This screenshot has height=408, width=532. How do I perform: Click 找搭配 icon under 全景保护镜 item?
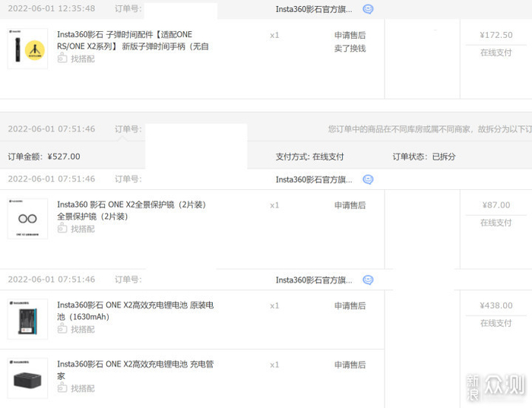tap(62, 229)
